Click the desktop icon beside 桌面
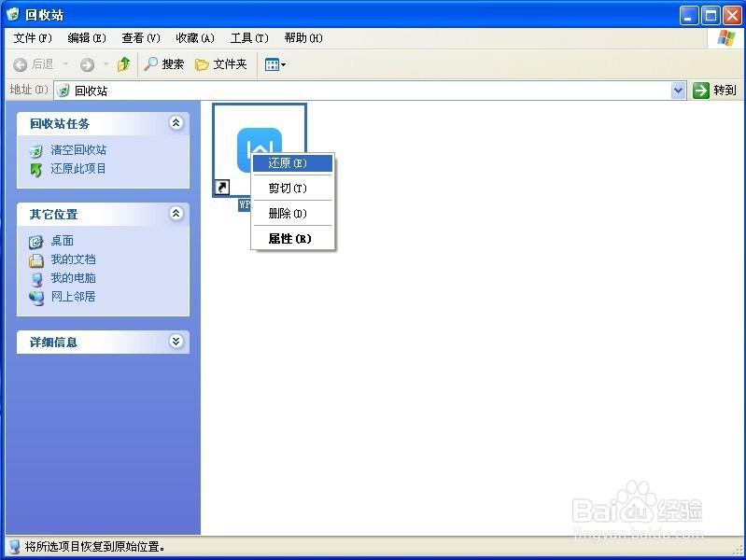The width and height of the screenshot is (746, 560). [x=35, y=242]
